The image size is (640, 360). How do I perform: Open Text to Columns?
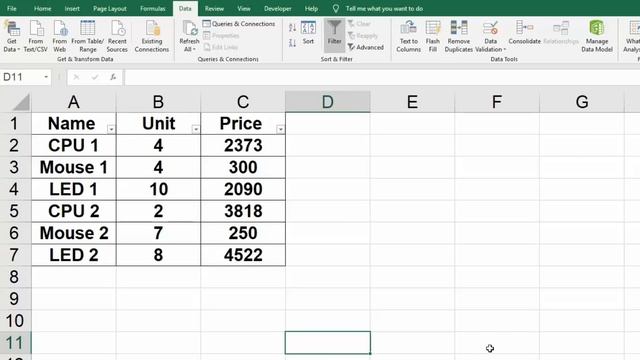409,37
